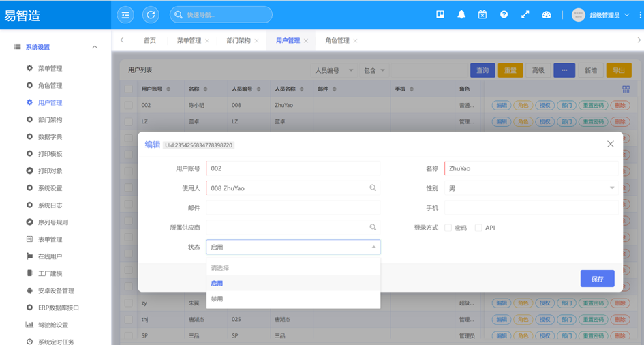Viewport: 644px width, 345px height.
Task: Open 部门架构 in the sidebar menu
Action: pyautogui.click(x=50, y=120)
